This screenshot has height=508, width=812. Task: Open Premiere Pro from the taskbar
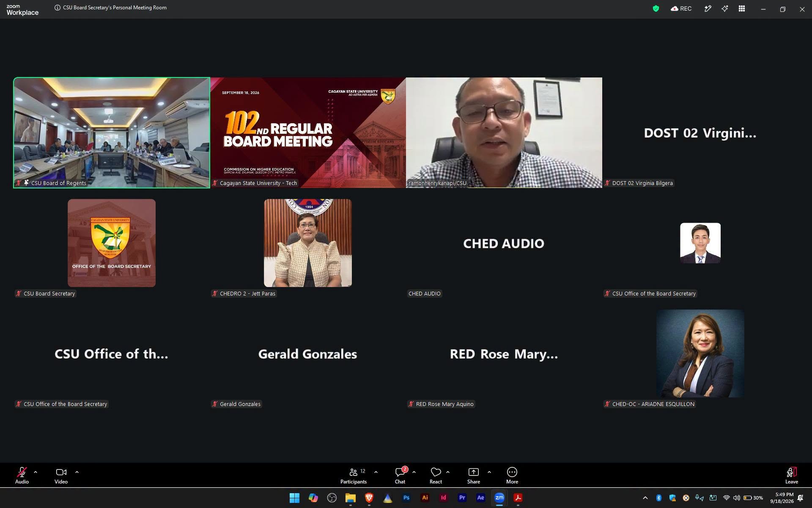[x=462, y=498]
